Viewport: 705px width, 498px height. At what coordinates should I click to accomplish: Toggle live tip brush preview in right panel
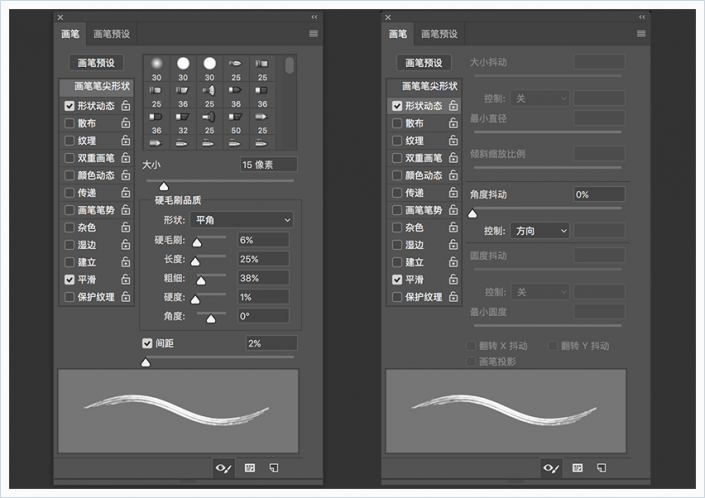click(x=551, y=468)
